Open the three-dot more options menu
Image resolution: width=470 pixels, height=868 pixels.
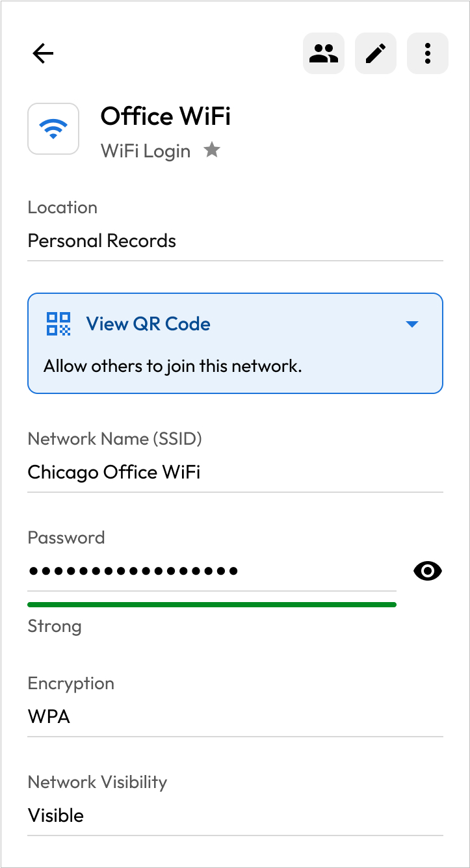click(x=428, y=53)
